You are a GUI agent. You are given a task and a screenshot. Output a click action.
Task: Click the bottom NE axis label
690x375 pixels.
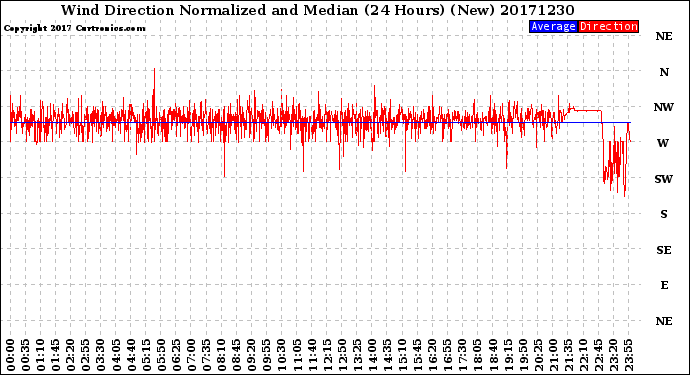tap(664, 321)
